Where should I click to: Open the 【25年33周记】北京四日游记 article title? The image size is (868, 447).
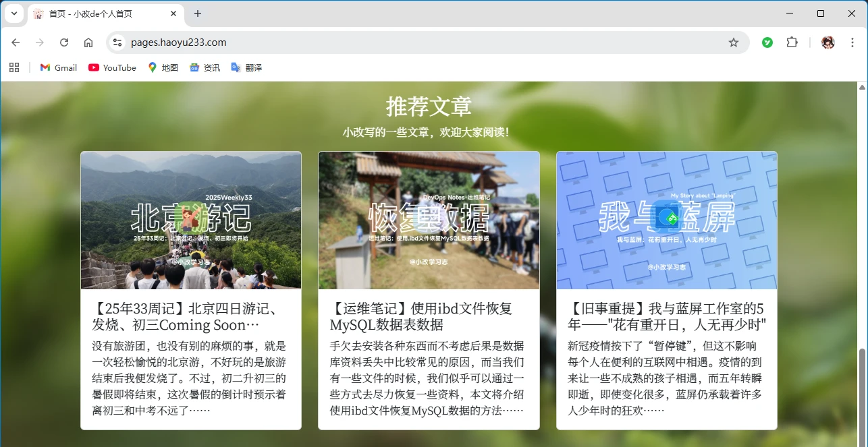(186, 316)
